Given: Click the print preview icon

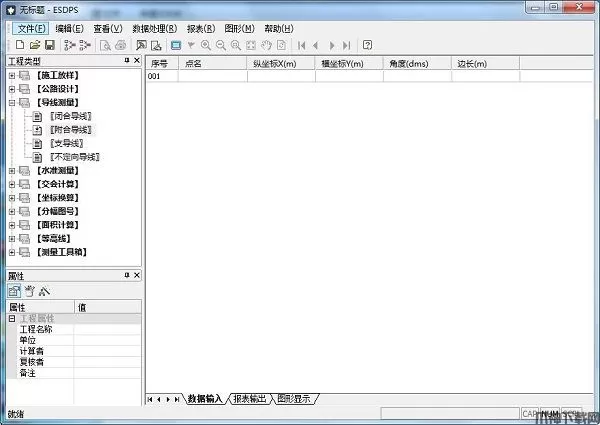Looking at the screenshot, I should pos(105,45).
